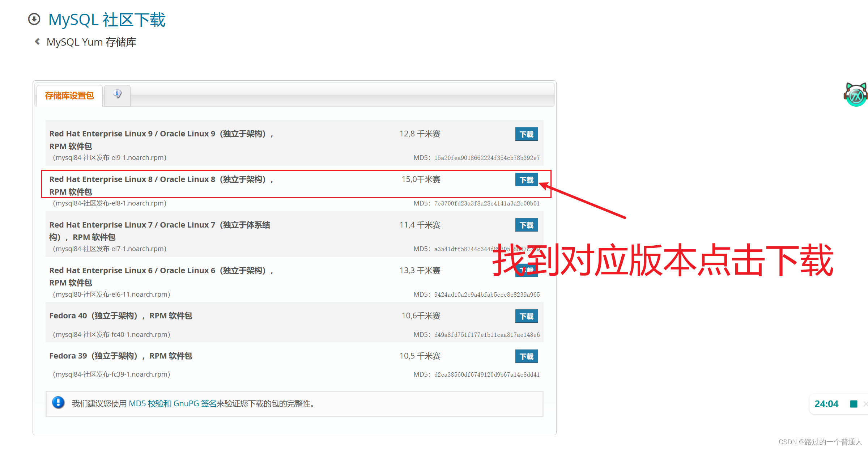The height and width of the screenshot is (449, 868).
Task: Download the Red Hat Enterprise Linux 6 RPM package
Action: point(526,270)
